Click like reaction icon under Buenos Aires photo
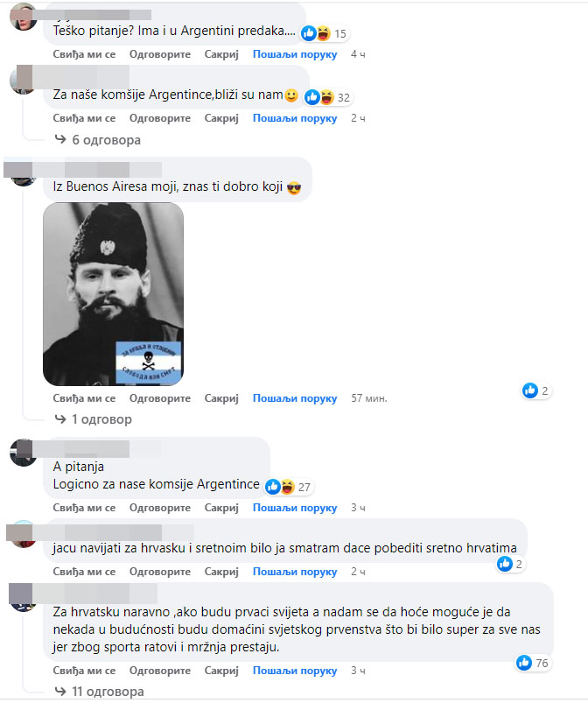The height and width of the screenshot is (703, 588). point(529,390)
